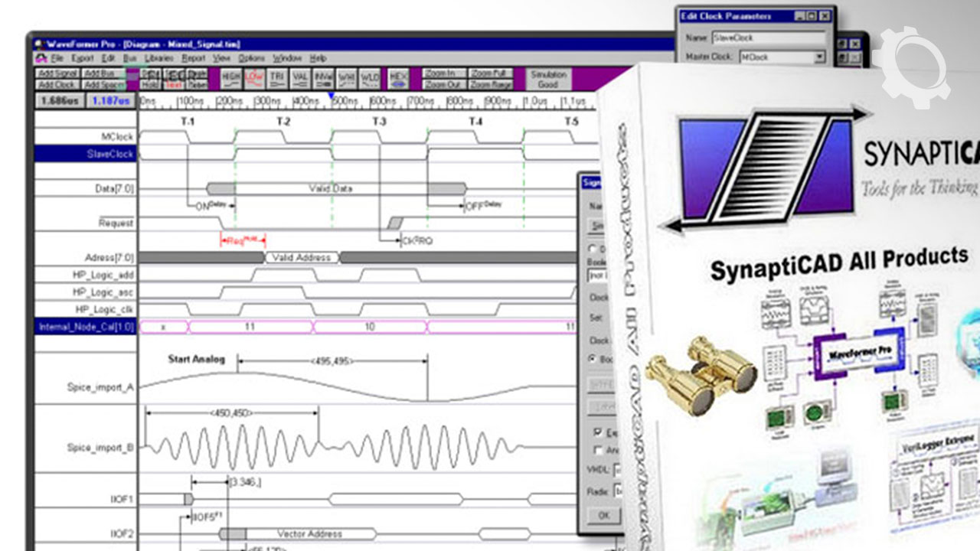Choose the TRI tristate waveform button
Screen dimensions: 980x551
pyautogui.click(x=277, y=78)
